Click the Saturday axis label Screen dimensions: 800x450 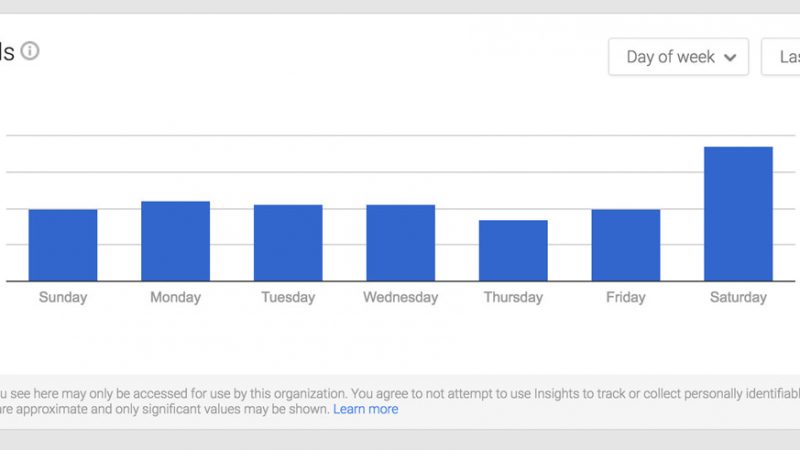point(738,297)
